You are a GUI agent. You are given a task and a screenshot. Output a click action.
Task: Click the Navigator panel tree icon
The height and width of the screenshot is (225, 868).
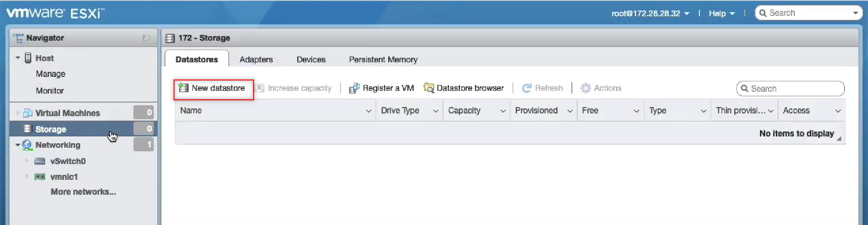point(18,38)
